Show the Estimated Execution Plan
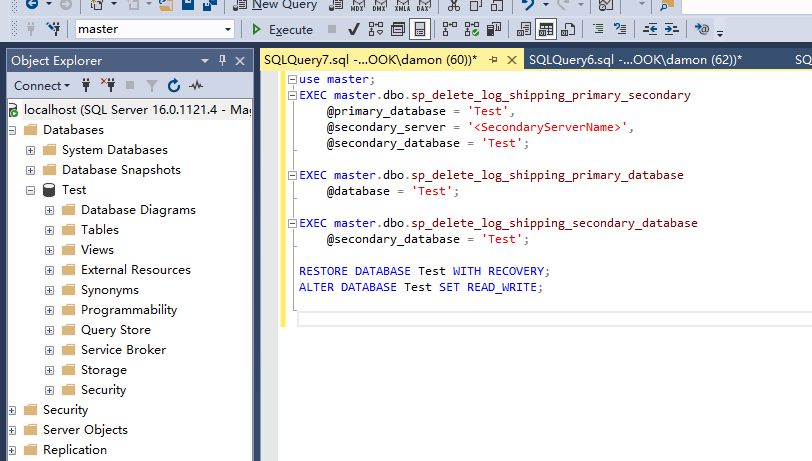Image resolution: width=812 pixels, height=461 pixels. [375, 30]
